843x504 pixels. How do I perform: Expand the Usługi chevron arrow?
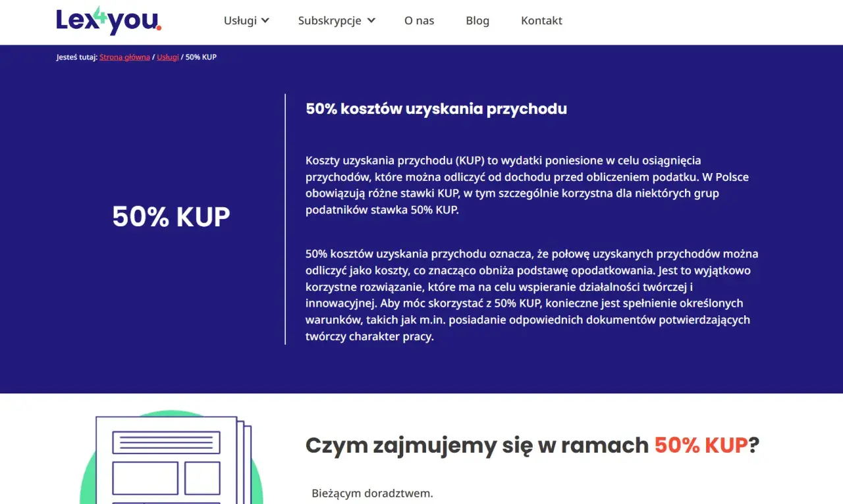[x=265, y=20]
